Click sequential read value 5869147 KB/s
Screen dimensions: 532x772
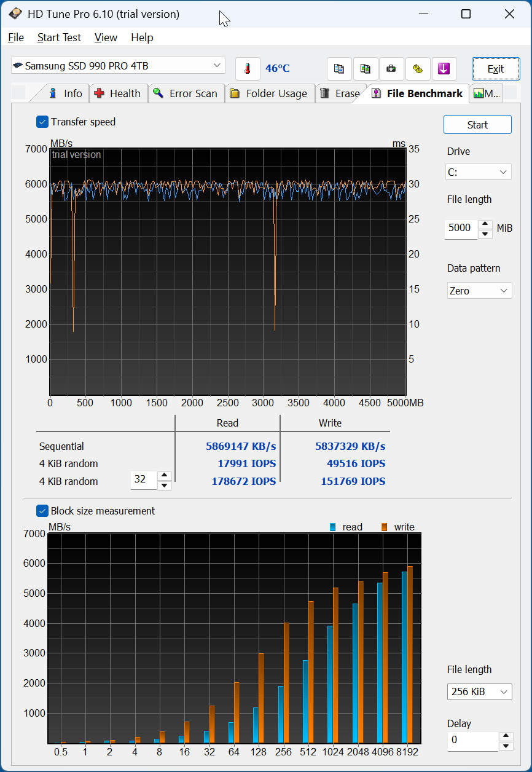[x=241, y=446]
